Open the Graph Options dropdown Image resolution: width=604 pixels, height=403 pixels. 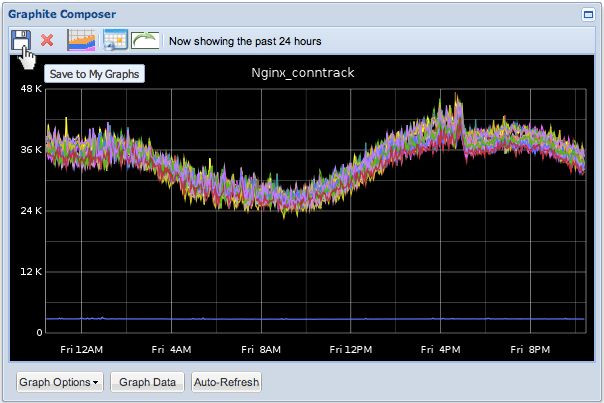click(60, 382)
